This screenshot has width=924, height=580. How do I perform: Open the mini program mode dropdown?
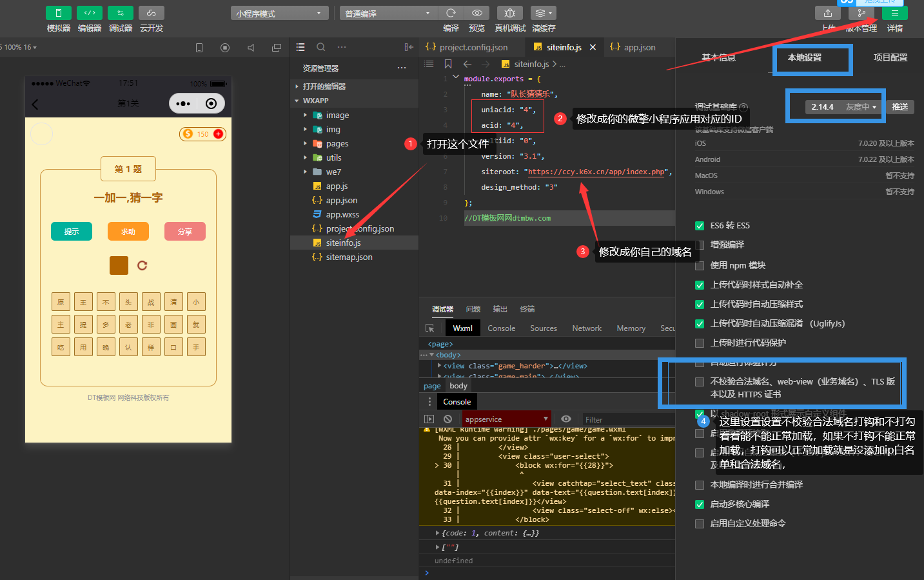(x=279, y=14)
